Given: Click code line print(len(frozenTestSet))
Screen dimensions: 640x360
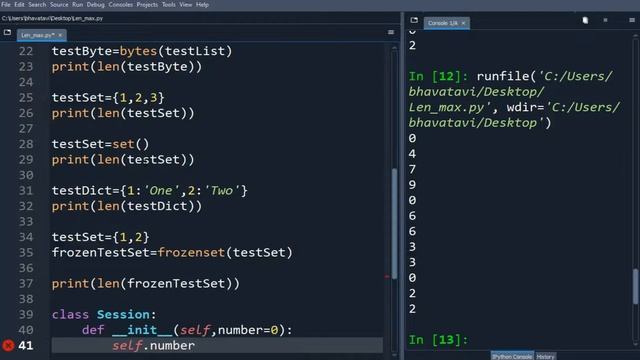Looking at the screenshot, I should click(x=146, y=284).
